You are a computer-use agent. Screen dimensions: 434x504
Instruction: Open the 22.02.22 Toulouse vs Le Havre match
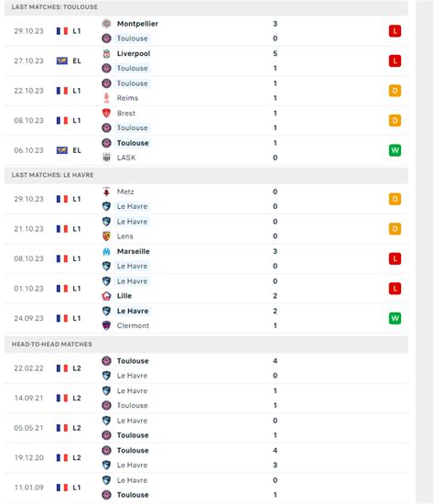206,368
